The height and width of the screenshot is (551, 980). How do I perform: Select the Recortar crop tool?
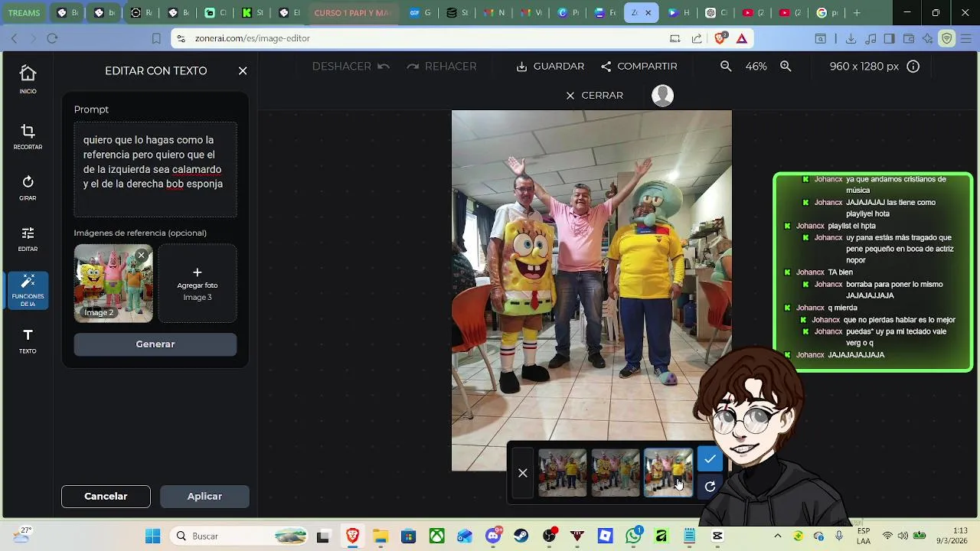pyautogui.click(x=28, y=137)
